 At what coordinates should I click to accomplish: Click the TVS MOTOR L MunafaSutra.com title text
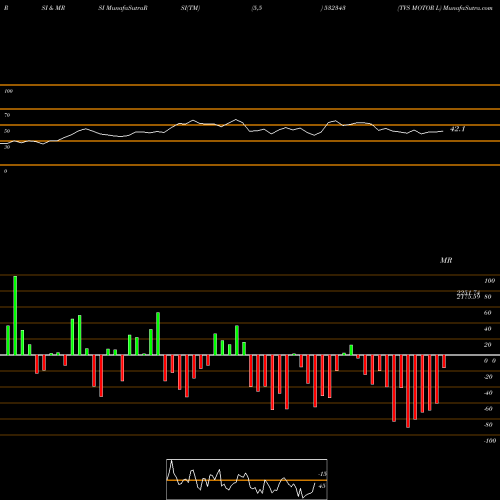[x=445, y=8]
